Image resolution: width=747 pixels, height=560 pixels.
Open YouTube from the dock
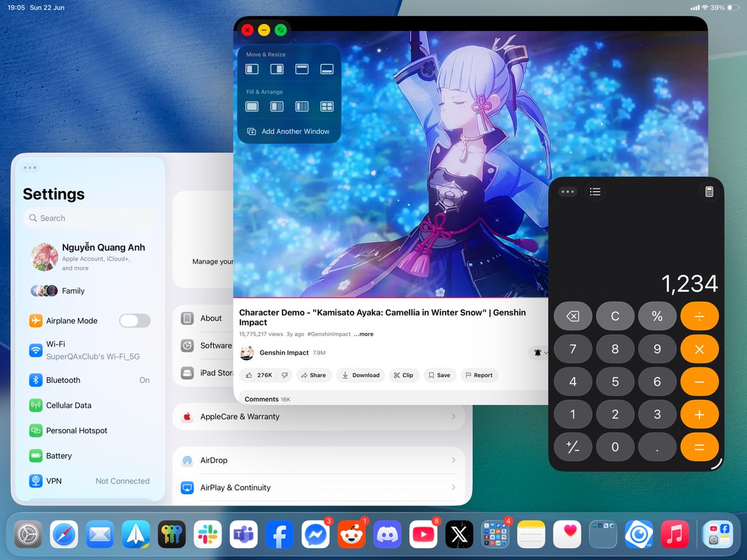(423, 534)
